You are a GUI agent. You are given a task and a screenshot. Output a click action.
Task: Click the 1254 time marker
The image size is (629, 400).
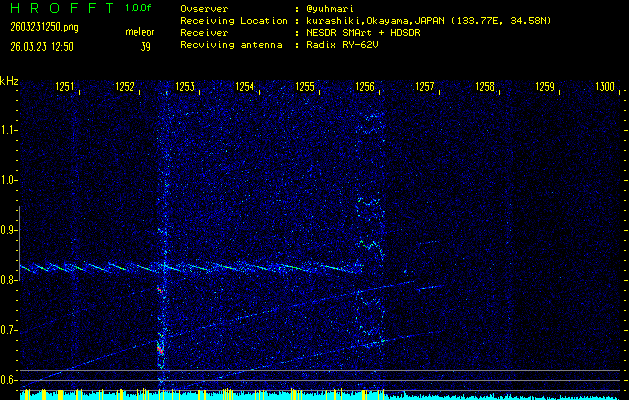[x=245, y=86]
